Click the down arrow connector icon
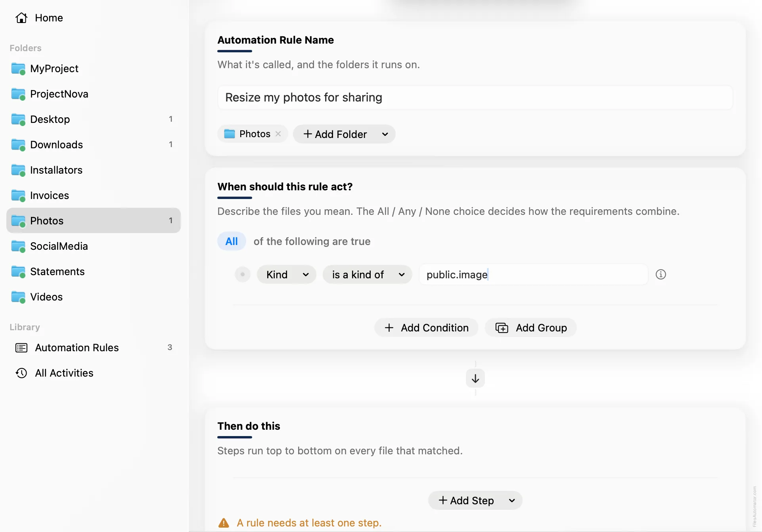Image resolution: width=762 pixels, height=532 pixels. pos(475,379)
